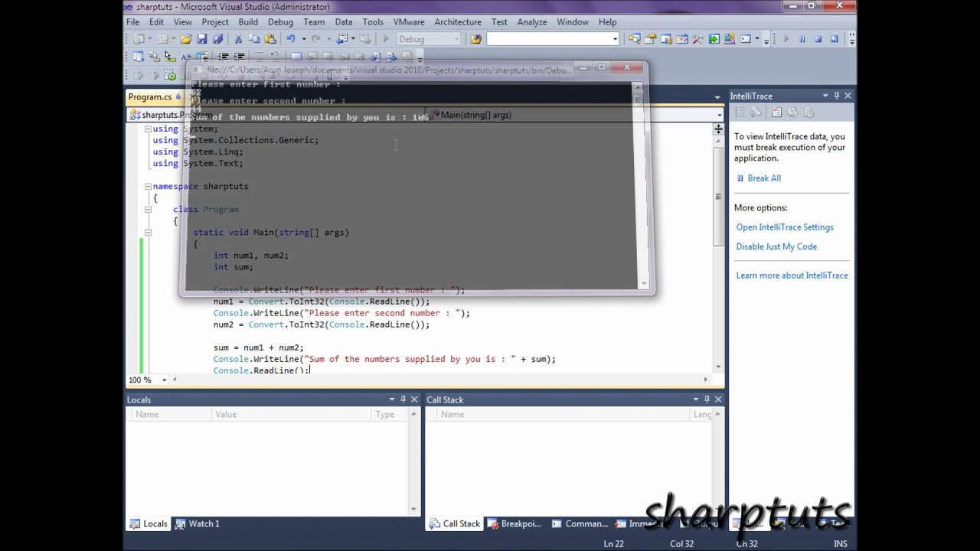Switch to the Breakpoints tab
The image size is (980, 551).
[514, 523]
